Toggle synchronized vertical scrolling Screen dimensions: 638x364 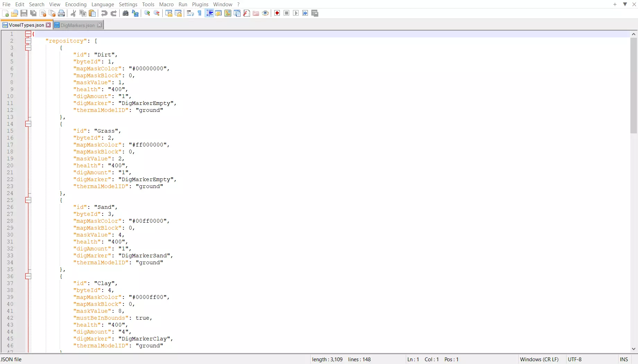[x=169, y=13]
